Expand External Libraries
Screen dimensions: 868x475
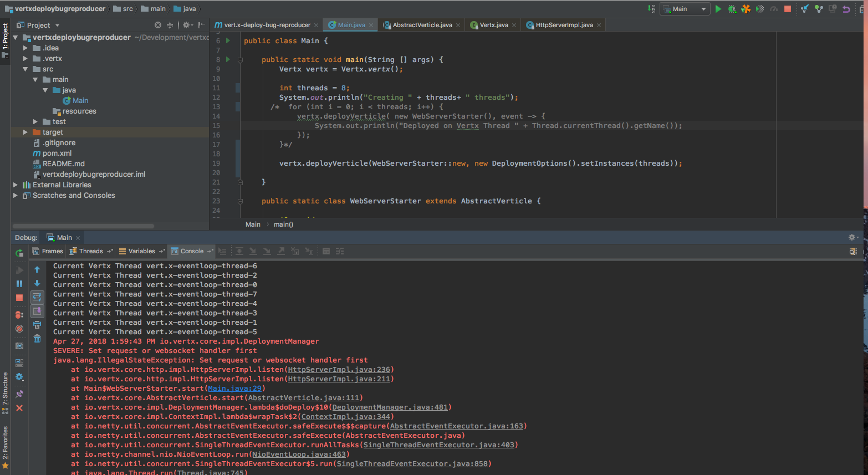(x=16, y=185)
